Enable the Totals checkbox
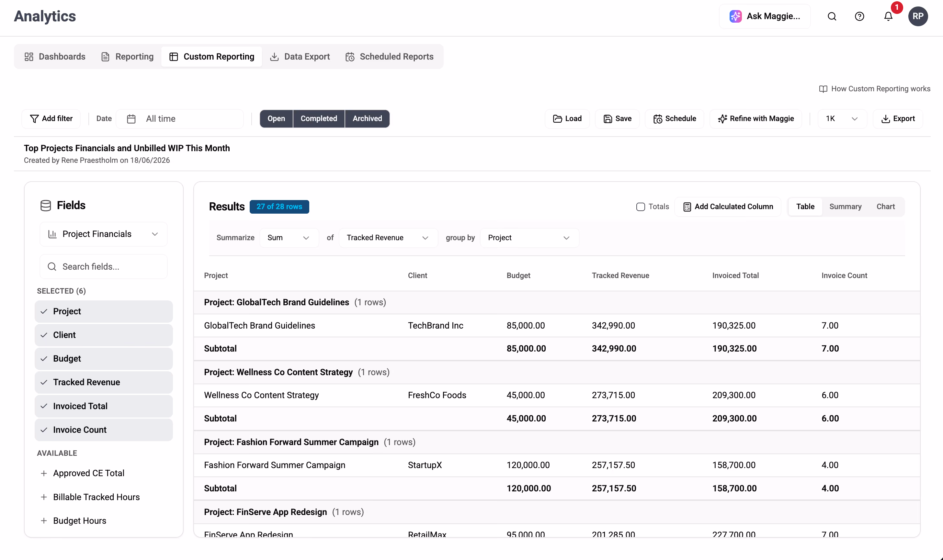The height and width of the screenshot is (560, 943). coord(640,207)
